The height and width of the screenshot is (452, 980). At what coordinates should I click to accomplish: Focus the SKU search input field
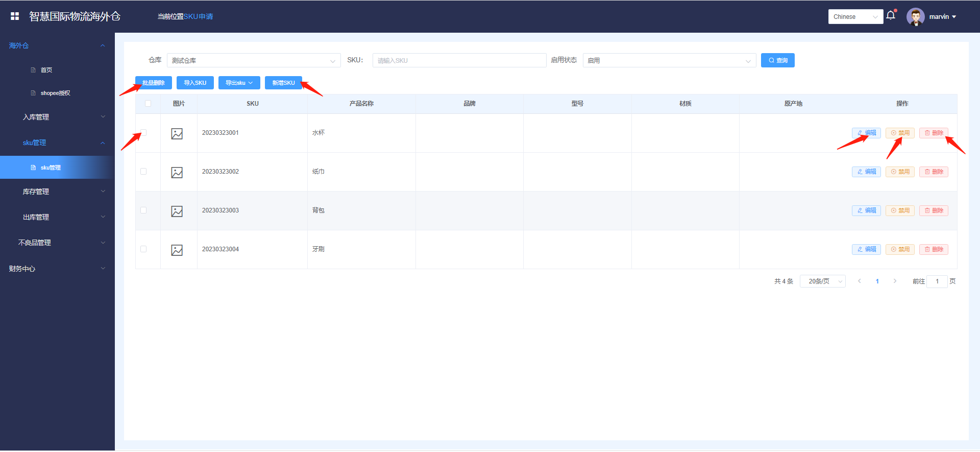459,60
